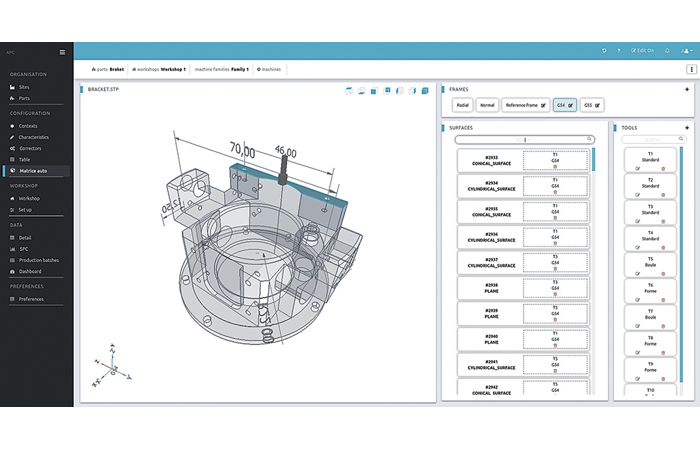Select the first 3D view cube icon
Screen dimensions: 700x450
tap(349, 91)
